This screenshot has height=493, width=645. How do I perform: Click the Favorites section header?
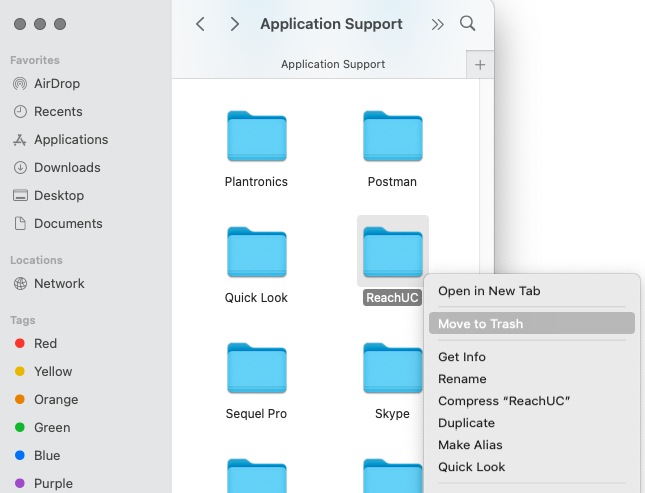(35, 60)
